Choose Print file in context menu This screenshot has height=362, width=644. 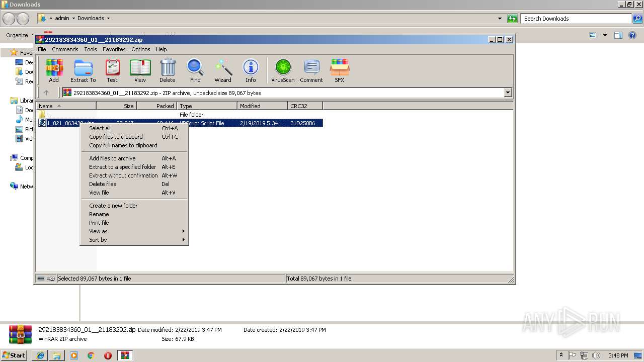coord(134,223)
